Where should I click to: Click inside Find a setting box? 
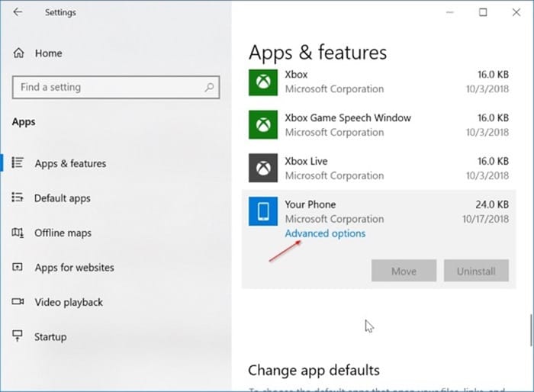click(116, 88)
